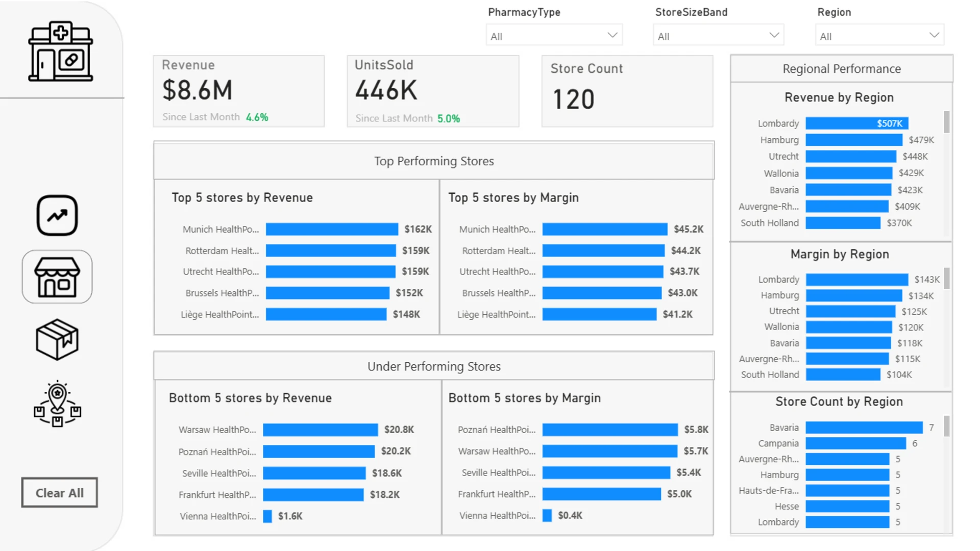Open the location distribution page icon
980x551 pixels.
(x=57, y=404)
